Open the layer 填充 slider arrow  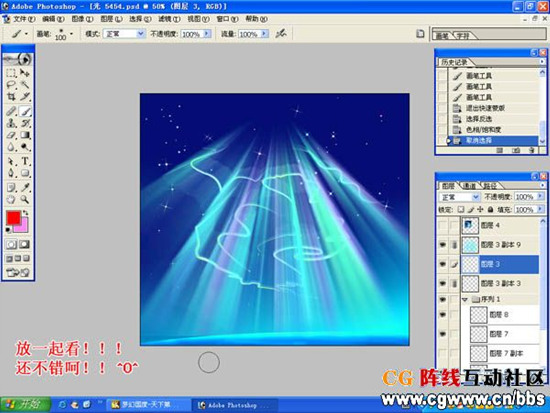[541, 209]
